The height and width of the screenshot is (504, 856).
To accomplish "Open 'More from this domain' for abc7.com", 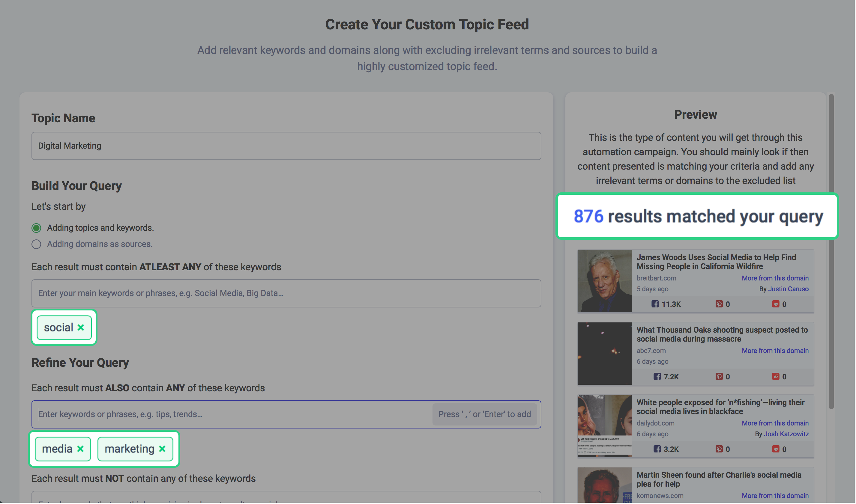I will [775, 351].
